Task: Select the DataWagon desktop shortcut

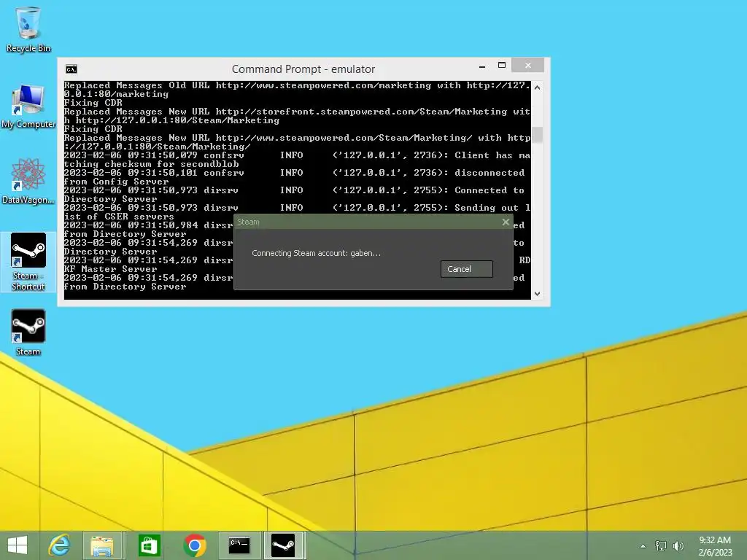Action: pyautogui.click(x=28, y=181)
